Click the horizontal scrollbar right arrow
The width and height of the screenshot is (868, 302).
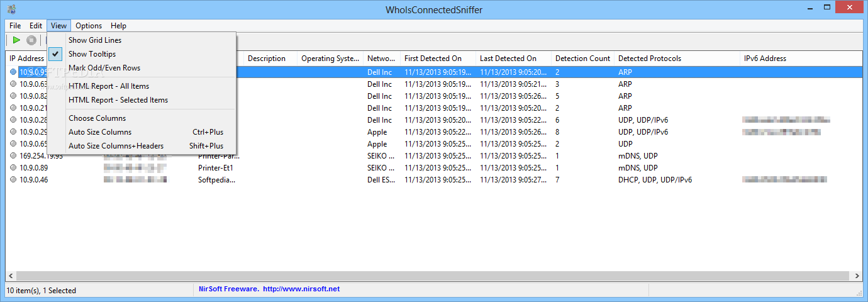coord(857,276)
